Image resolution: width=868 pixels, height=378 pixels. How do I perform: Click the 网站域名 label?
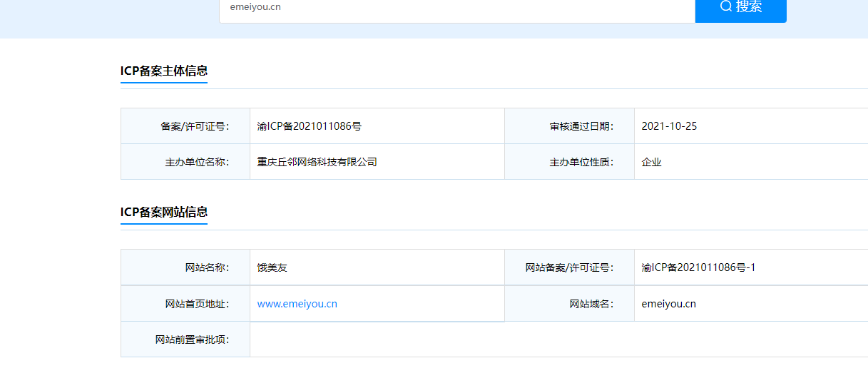pyautogui.click(x=591, y=304)
